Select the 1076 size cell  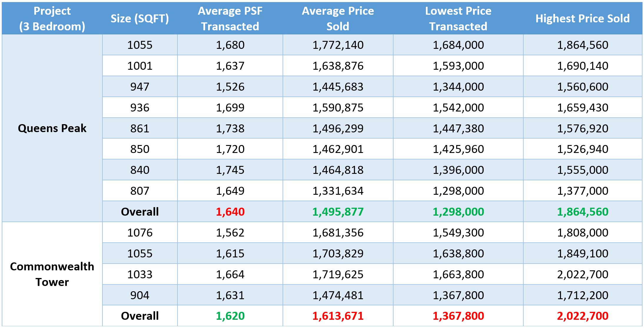(x=140, y=232)
